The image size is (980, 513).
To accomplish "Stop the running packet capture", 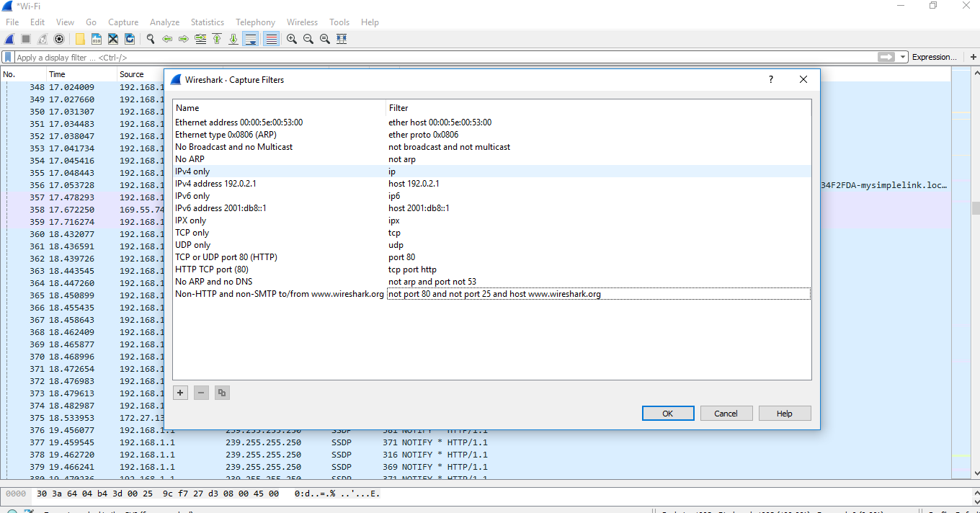I will 26,39.
